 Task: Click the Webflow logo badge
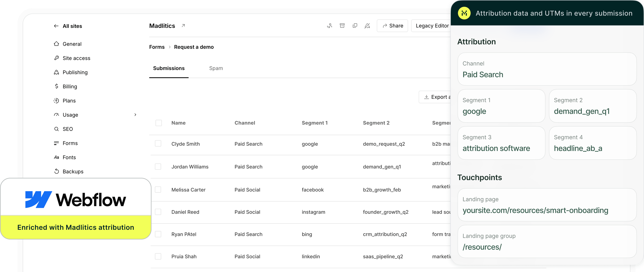click(x=76, y=199)
